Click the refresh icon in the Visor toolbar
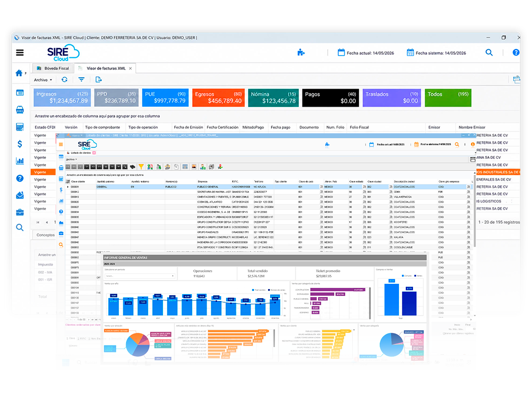The width and height of the screenshot is (532, 394). click(x=65, y=80)
